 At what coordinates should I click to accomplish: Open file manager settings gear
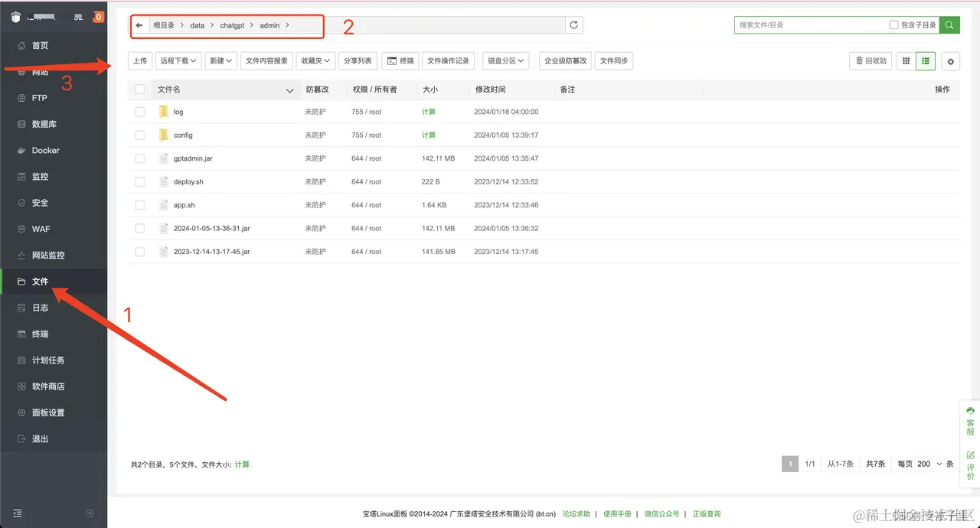pyautogui.click(x=951, y=61)
